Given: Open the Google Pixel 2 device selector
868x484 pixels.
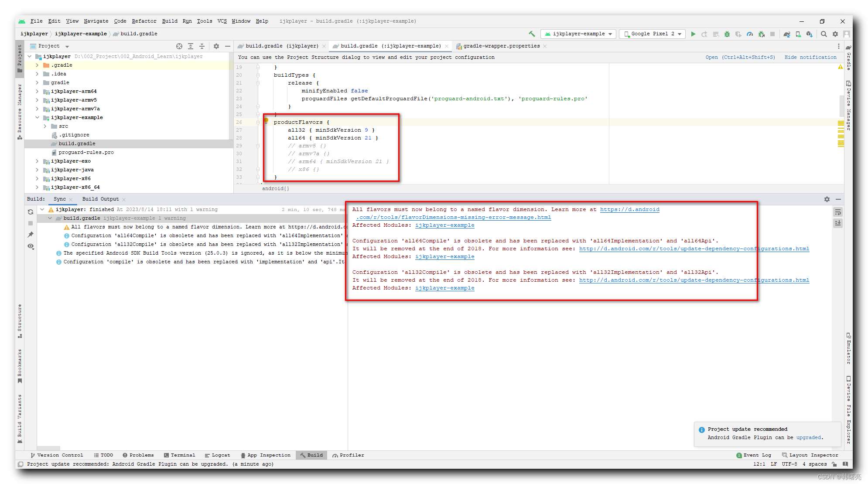Looking at the screenshot, I should [x=652, y=34].
